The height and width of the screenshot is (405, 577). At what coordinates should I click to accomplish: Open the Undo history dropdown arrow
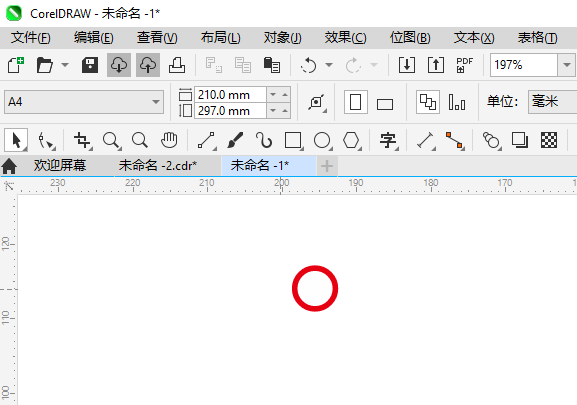[329, 65]
